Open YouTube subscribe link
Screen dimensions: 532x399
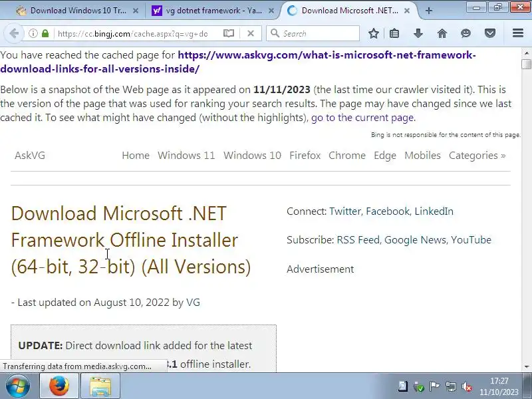click(471, 240)
